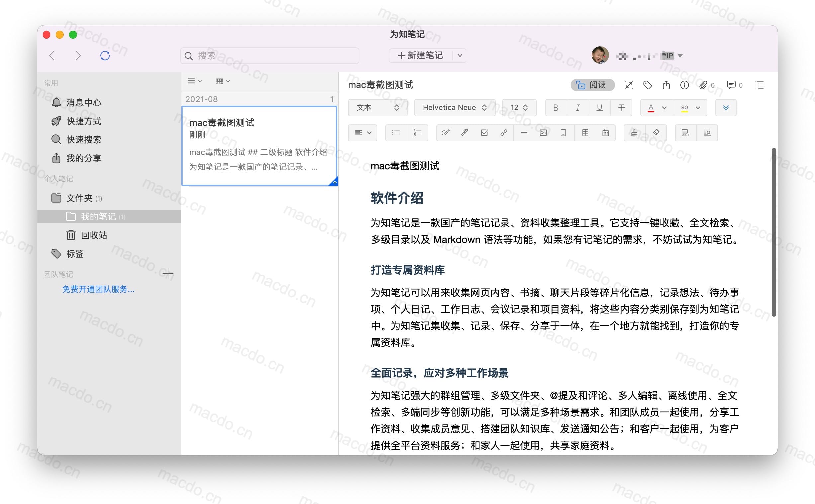Open comments with the speech bubble icon
Viewport: 815px width, 504px height.
click(731, 85)
